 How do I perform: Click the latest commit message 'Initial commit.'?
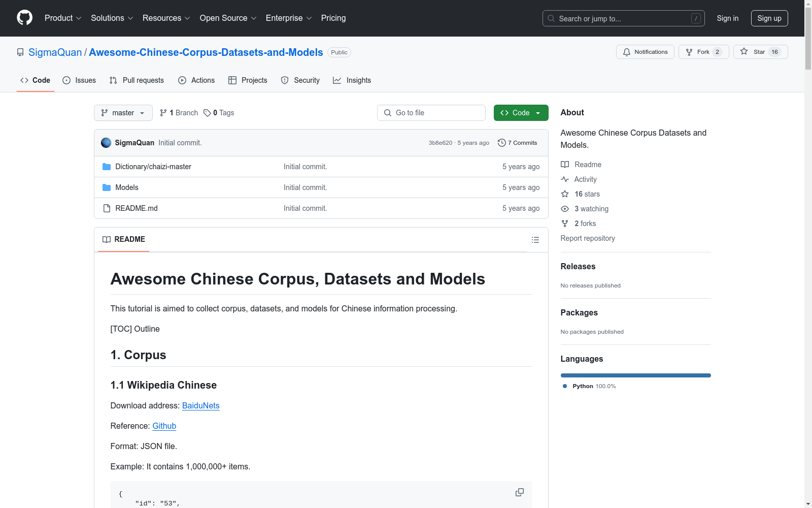pyautogui.click(x=180, y=143)
